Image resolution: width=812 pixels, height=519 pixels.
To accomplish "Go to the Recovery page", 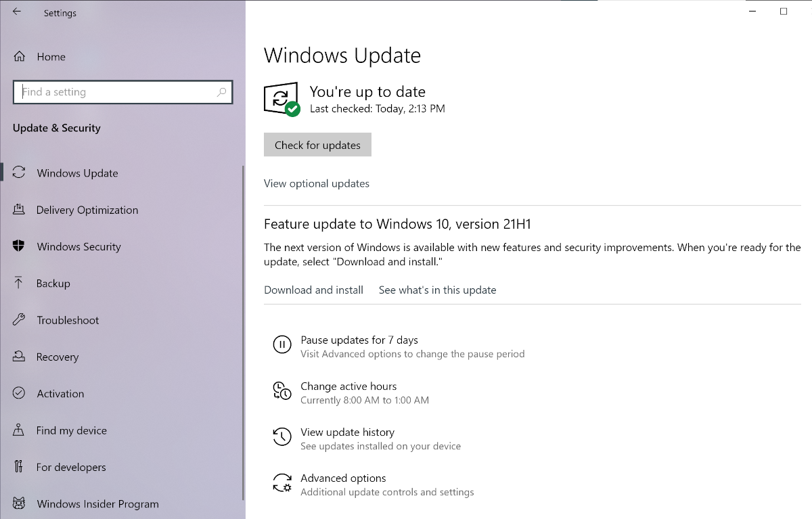I will [58, 357].
